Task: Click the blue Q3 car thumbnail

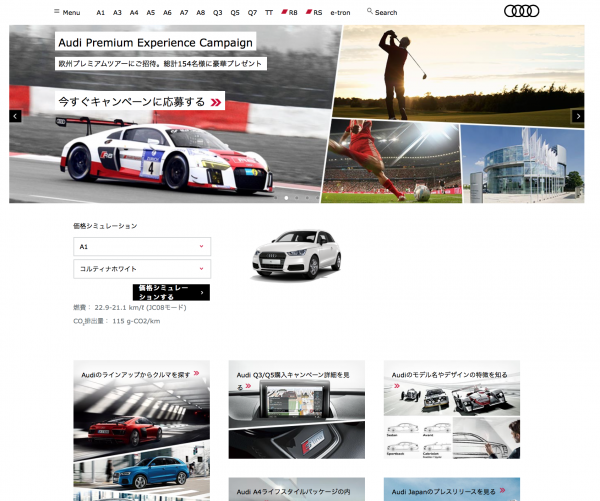Action: (151, 473)
